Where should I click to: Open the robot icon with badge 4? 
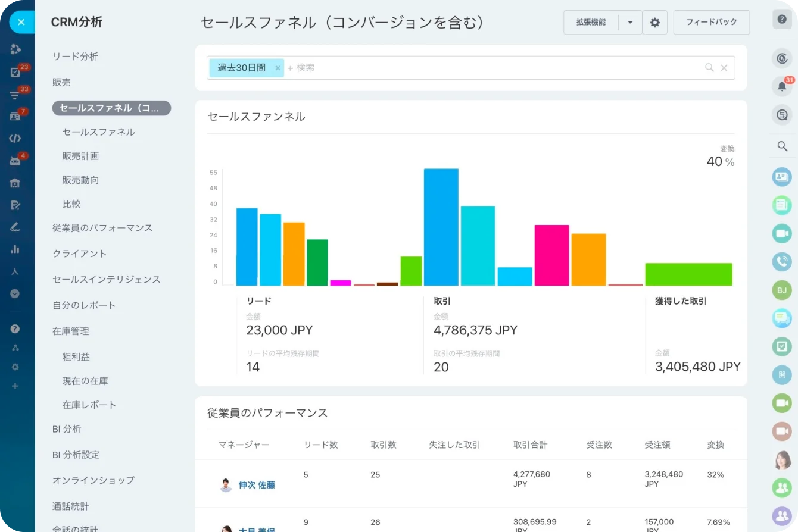(x=15, y=161)
